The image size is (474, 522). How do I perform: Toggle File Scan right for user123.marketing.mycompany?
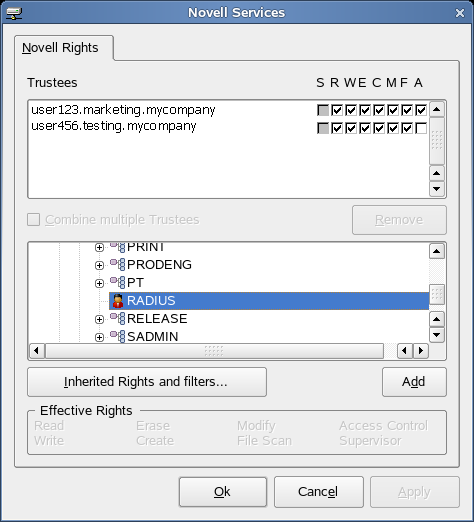[x=407, y=110]
